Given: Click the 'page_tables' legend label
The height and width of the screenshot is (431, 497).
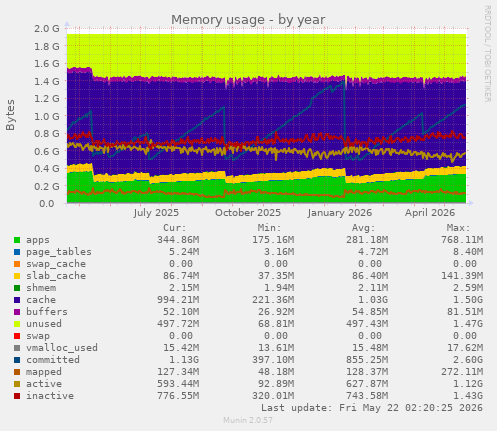Looking at the screenshot, I should click(59, 252).
